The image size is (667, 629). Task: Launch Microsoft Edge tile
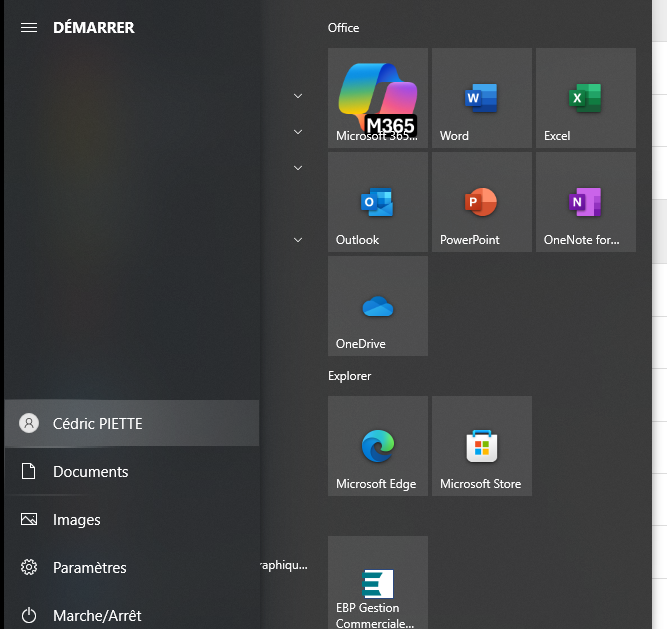click(x=378, y=446)
